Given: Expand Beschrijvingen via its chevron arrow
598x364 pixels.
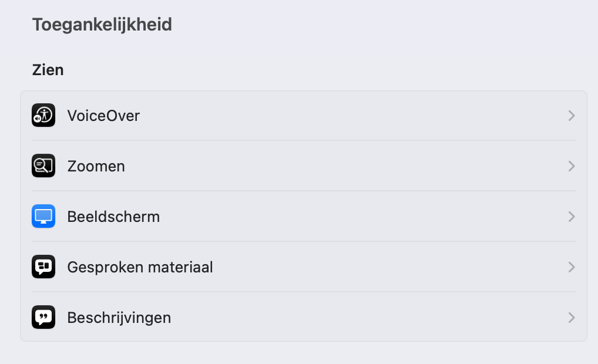Looking at the screenshot, I should [x=572, y=318].
